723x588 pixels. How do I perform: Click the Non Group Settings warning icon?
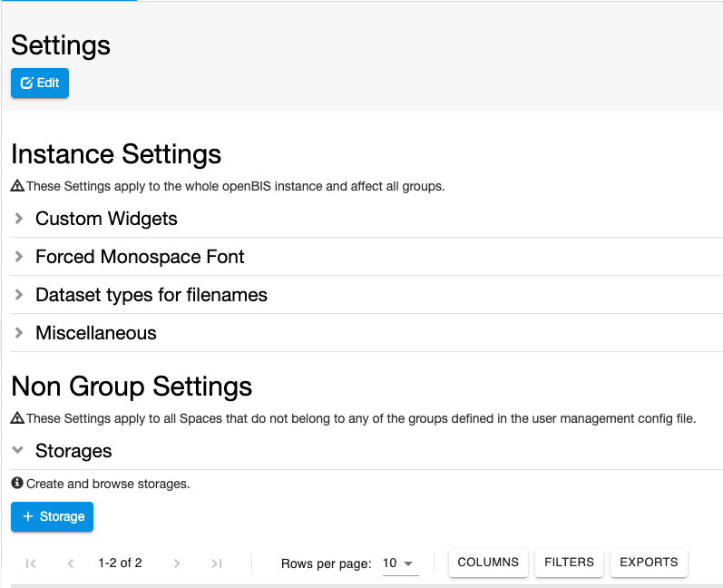click(x=17, y=417)
